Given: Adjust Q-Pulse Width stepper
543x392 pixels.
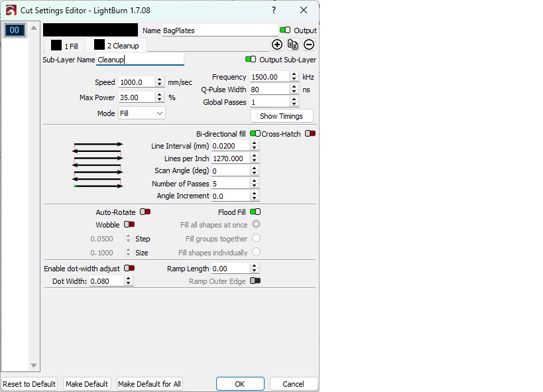Looking at the screenshot, I should [x=294, y=89].
